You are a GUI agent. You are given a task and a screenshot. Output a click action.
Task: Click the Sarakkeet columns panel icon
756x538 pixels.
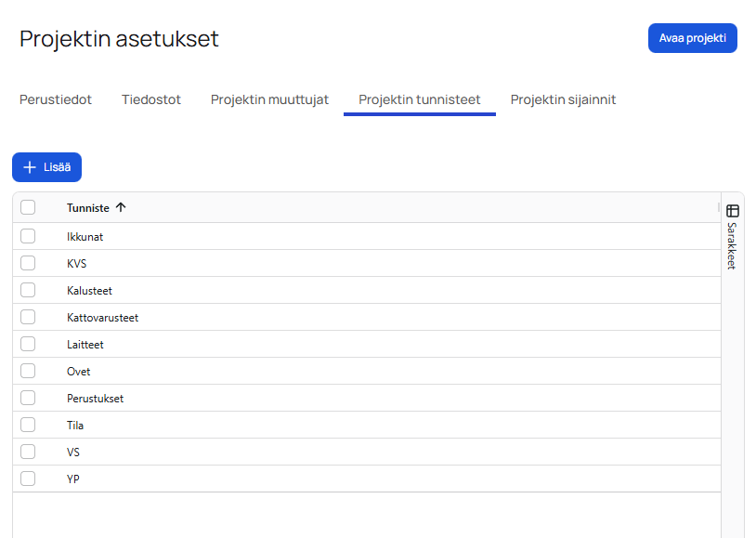click(x=733, y=211)
